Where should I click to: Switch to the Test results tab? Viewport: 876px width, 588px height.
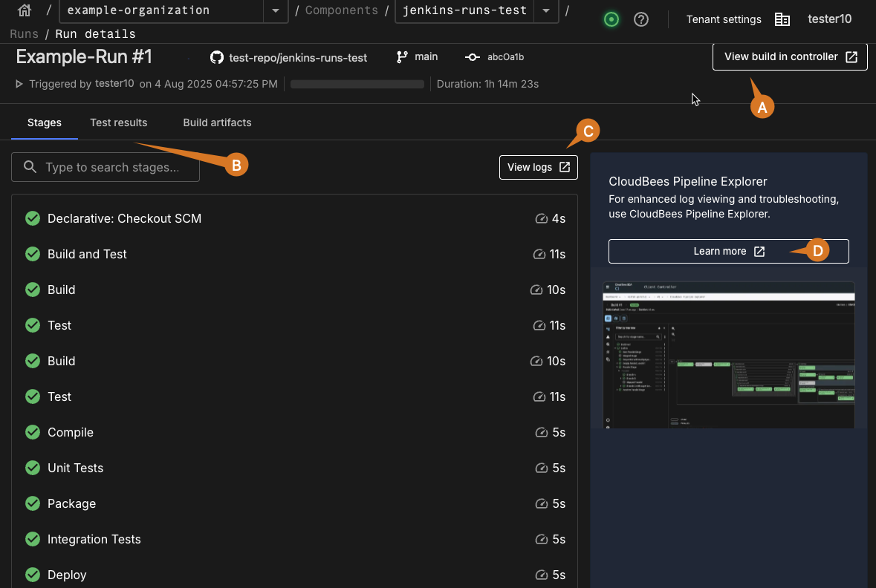point(119,122)
